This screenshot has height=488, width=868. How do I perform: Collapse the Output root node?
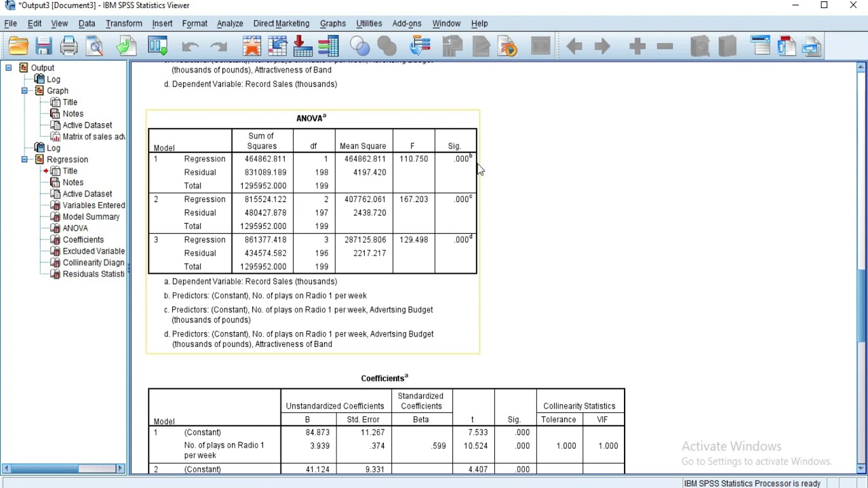coord(8,68)
